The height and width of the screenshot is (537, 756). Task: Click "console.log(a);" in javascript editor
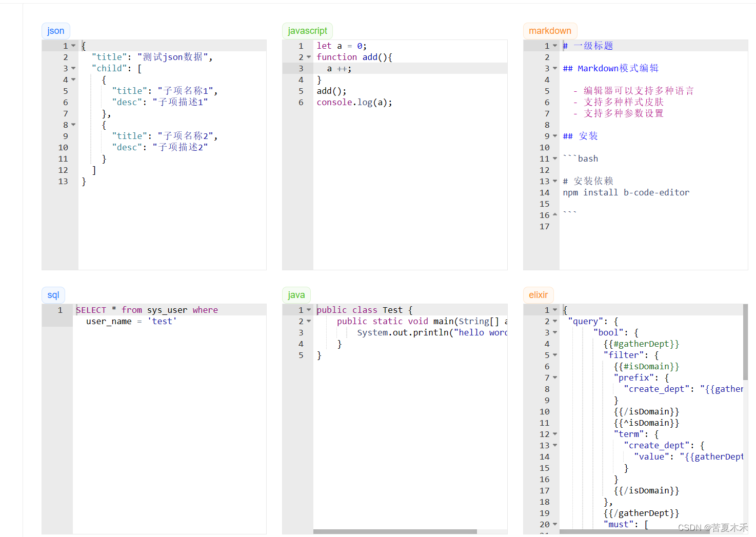click(x=354, y=102)
